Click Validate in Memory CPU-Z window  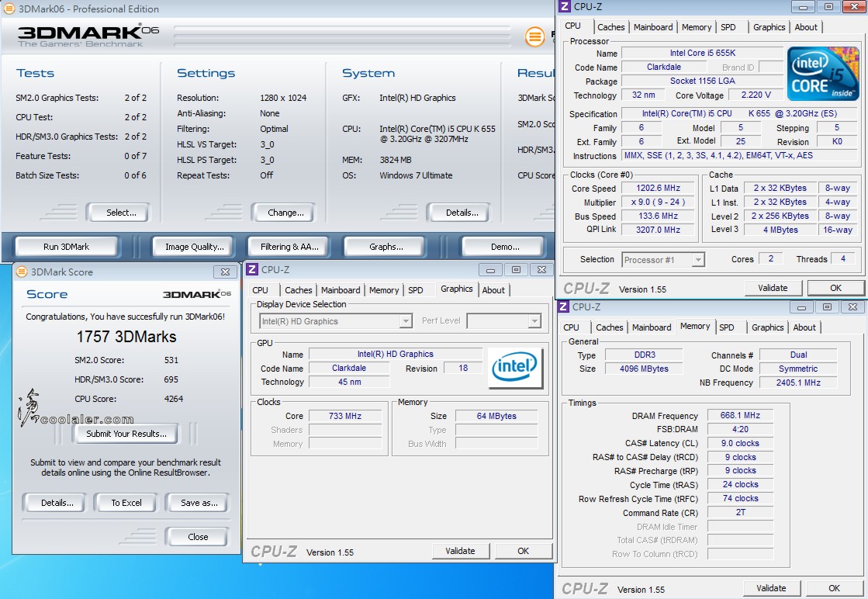[771, 588]
